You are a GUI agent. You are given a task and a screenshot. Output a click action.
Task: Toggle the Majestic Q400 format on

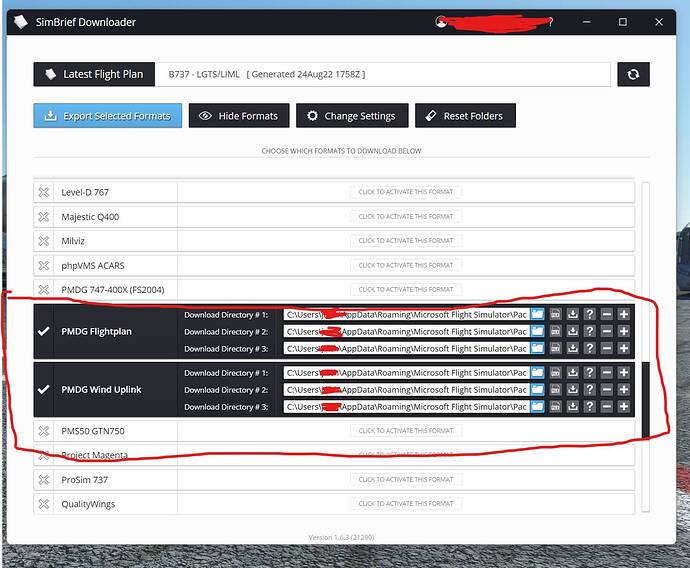pos(406,216)
